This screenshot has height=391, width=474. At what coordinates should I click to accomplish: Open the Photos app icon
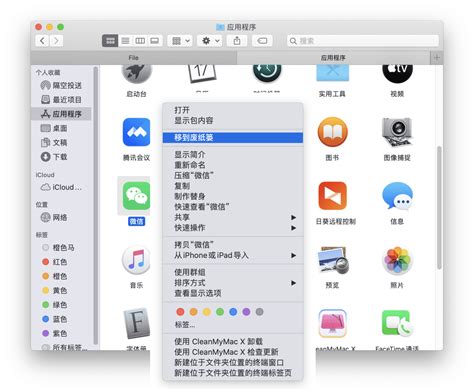(x=397, y=260)
